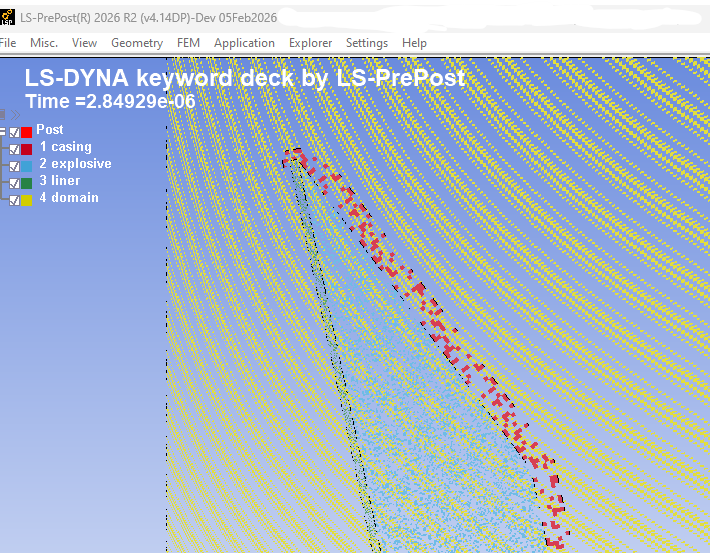Toggle visibility checkbox for 4 domain
The image size is (710, 553).
coord(14,200)
